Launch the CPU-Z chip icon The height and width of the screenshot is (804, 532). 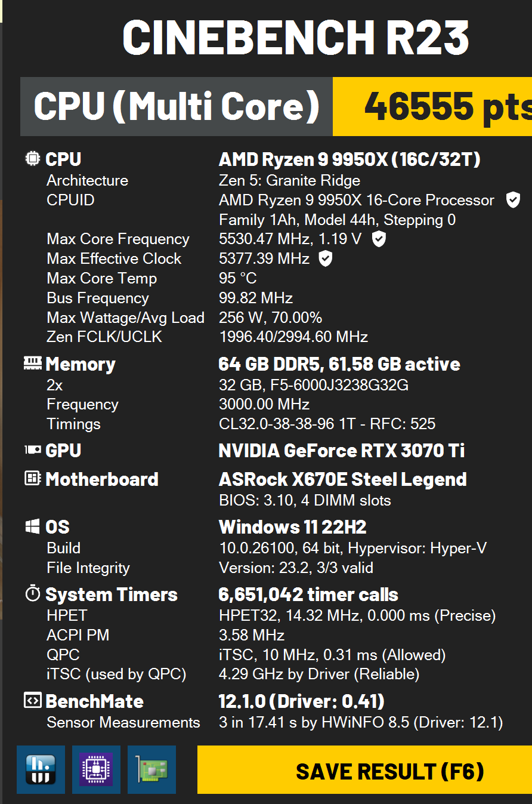coord(96,769)
